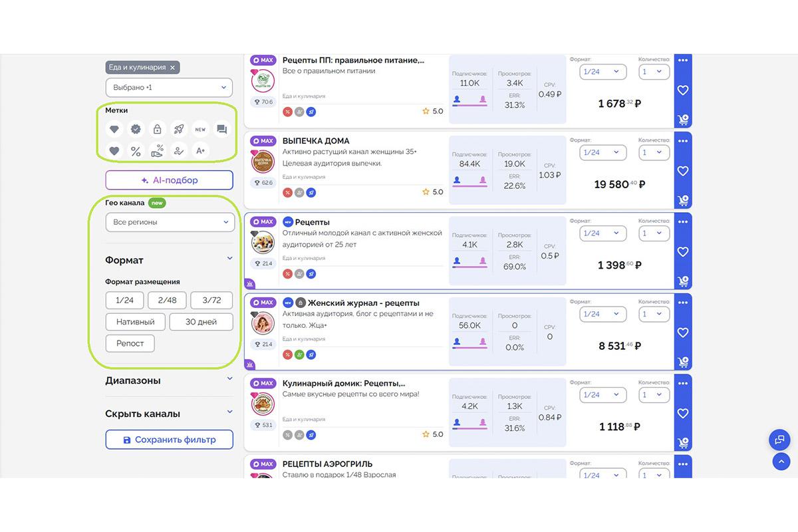Filter by verified badge label
This screenshot has width=798, height=532.
tap(136, 130)
